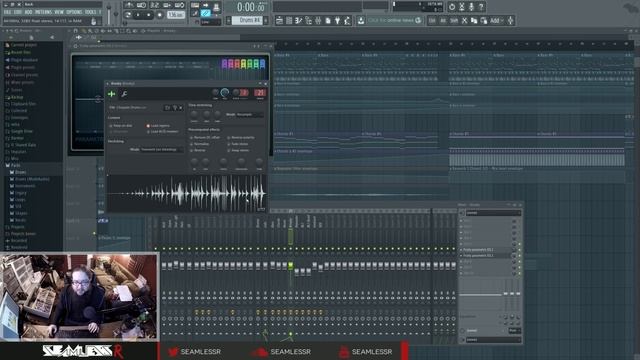Toggle Remove DC offset option
This screenshot has height=360, width=640.
(205, 138)
